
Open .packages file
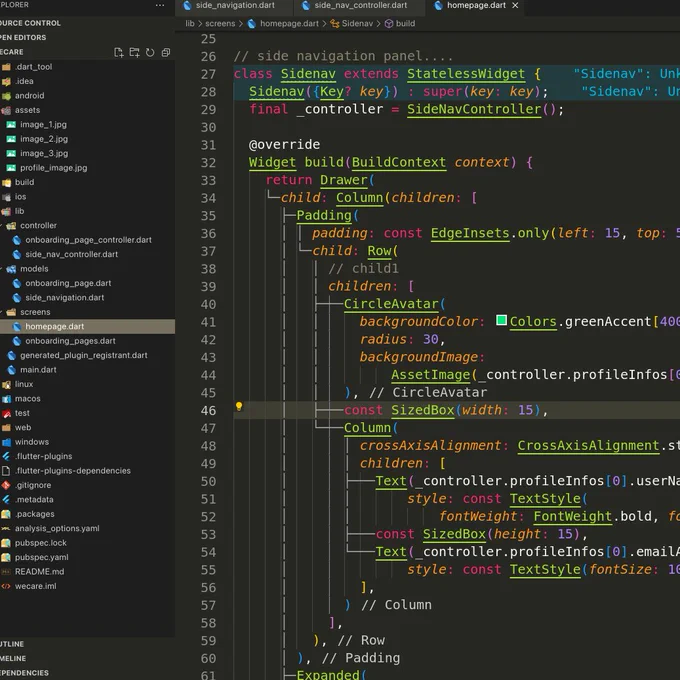tap(87, 514)
